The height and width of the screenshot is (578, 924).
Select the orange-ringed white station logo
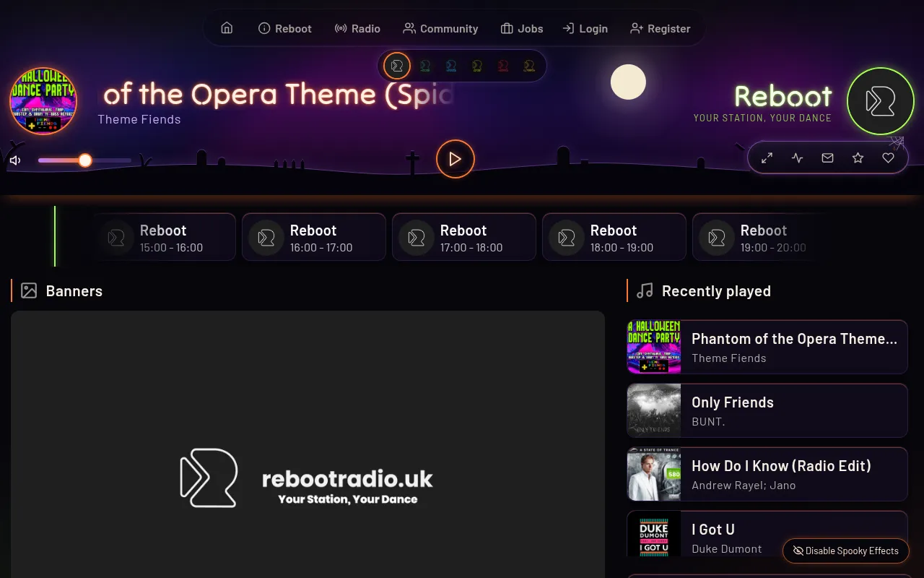(x=397, y=66)
